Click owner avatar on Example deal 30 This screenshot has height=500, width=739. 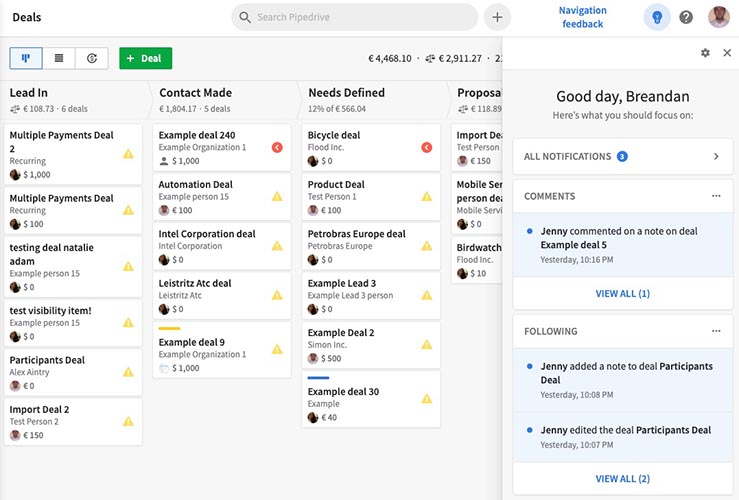[313, 418]
